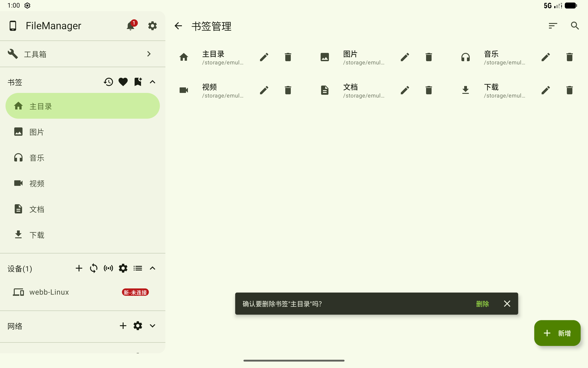Screen dimensions: 588x368
Task: Open history icon in 书签 section
Action: point(108,82)
